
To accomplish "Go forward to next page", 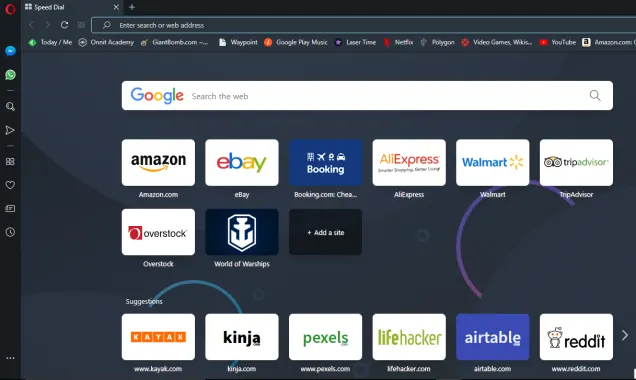I will click(47, 25).
